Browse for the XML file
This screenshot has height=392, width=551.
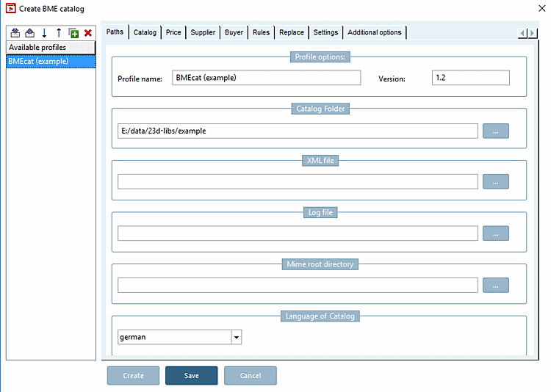495,181
